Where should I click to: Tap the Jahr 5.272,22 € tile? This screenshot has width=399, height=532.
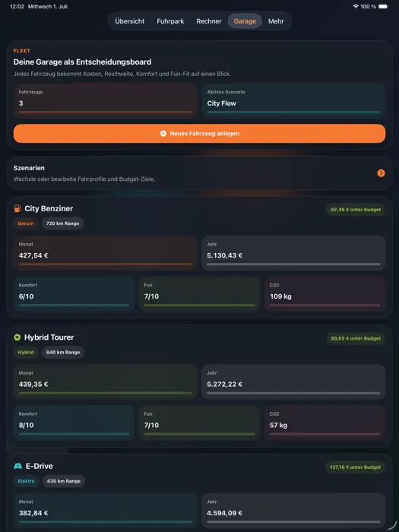click(293, 382)
